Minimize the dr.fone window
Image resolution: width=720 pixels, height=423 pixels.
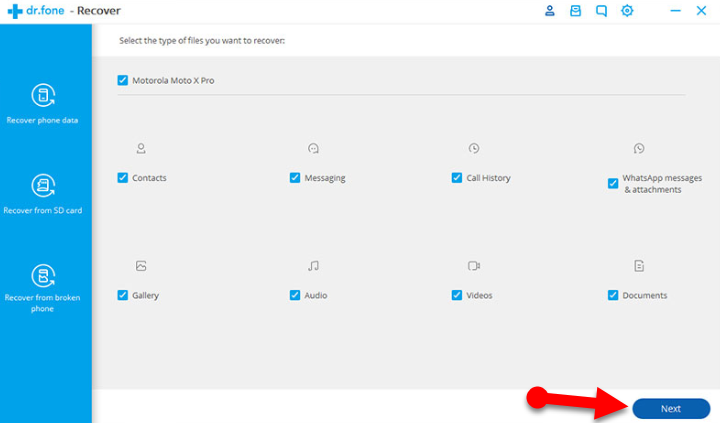(675, 11)
